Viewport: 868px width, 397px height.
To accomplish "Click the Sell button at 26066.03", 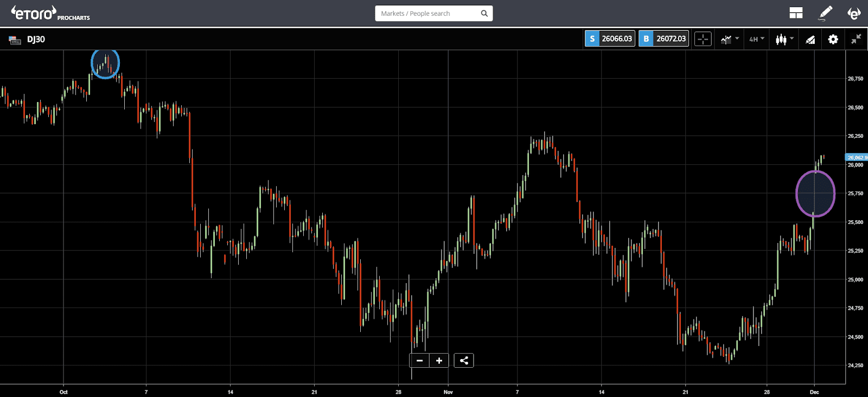I will (610, 39).
